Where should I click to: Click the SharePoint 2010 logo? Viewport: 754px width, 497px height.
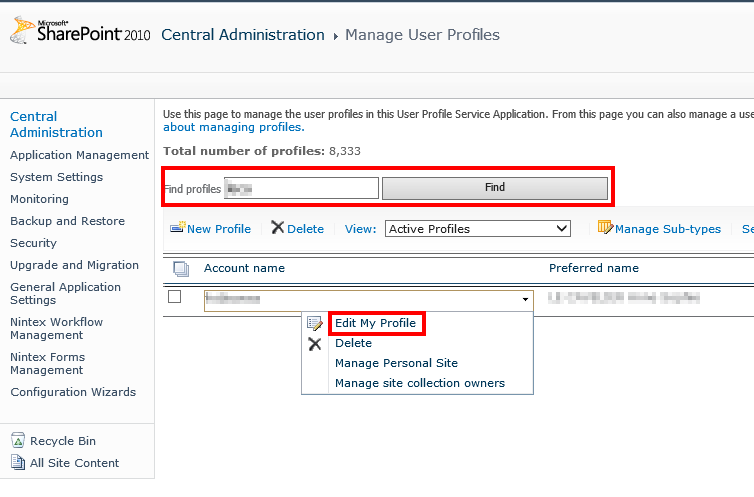[x=80, y=33]
